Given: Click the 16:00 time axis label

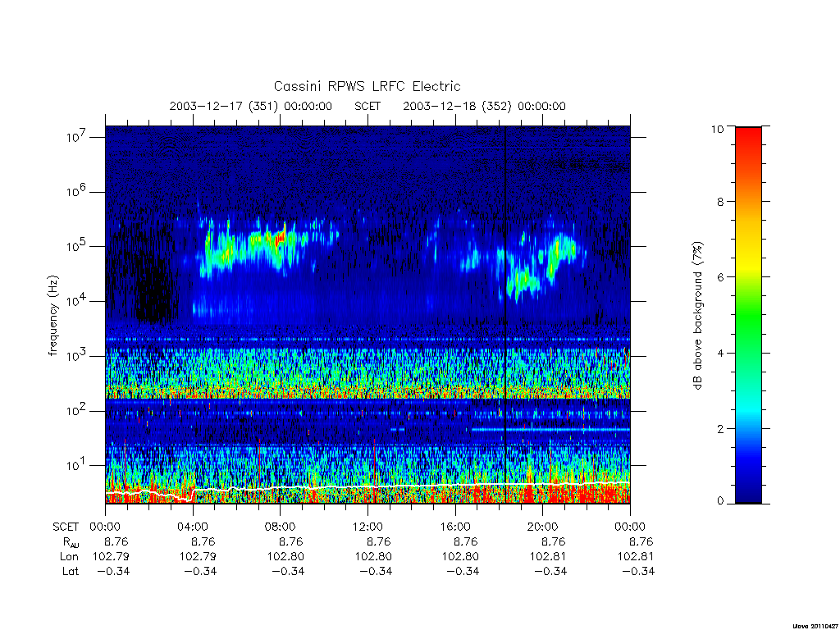Looking at the screenshot, I should coord(454,527).
